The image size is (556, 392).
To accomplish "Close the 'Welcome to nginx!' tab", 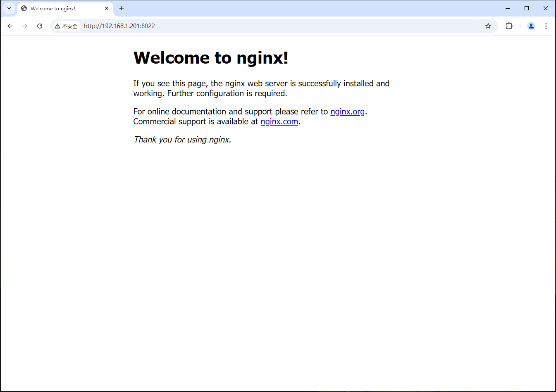I will 107,8.
